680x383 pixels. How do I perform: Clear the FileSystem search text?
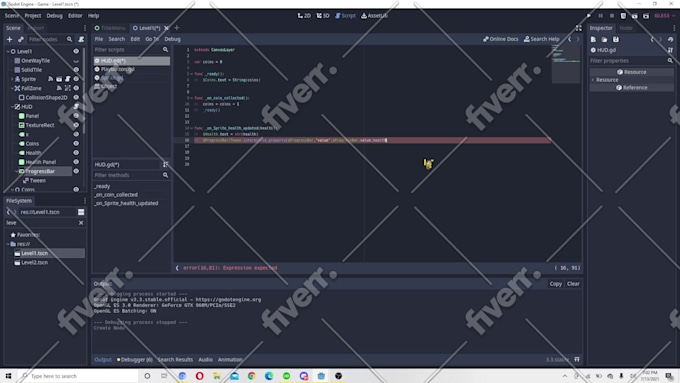coord(81,223)
